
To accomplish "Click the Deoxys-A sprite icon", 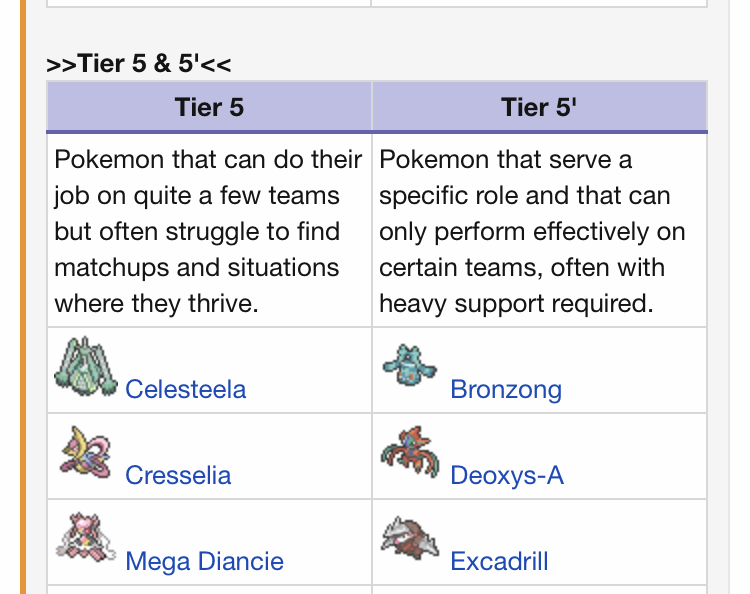I will coord(410,452).
